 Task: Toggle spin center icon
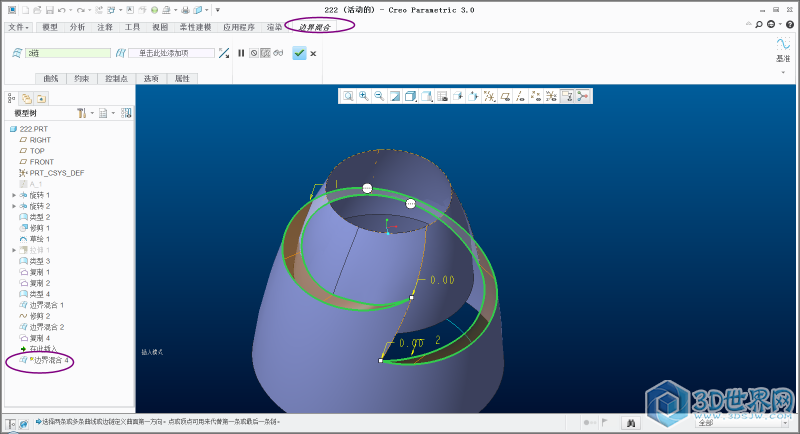583,96
